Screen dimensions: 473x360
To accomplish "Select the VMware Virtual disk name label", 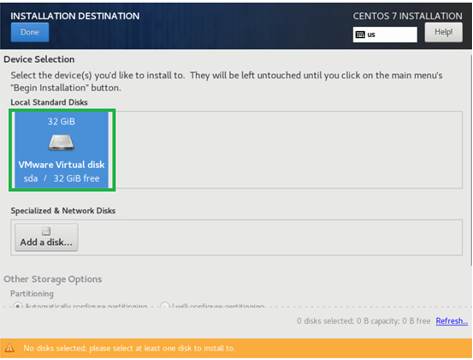I will coord(61,165).
